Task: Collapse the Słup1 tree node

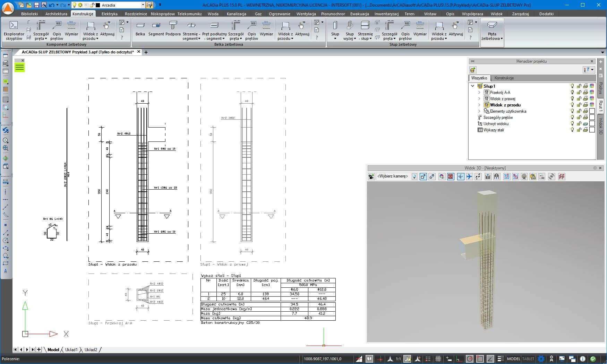Action: click(472, 86)
